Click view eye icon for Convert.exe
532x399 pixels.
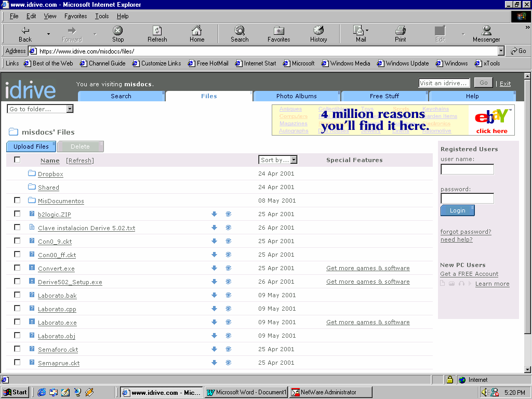pyautogui.click(x=228, y=268)
